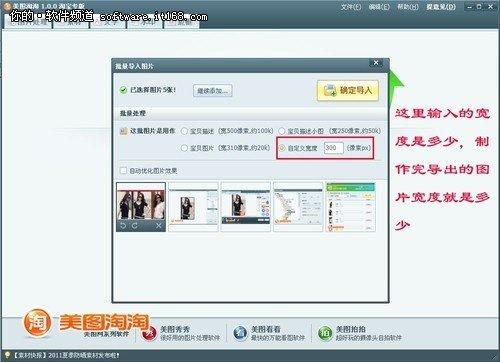Select the fifth thumbnail with green header
The width and height of the screenshot is (500, 362).
click(x=350, y=207)
